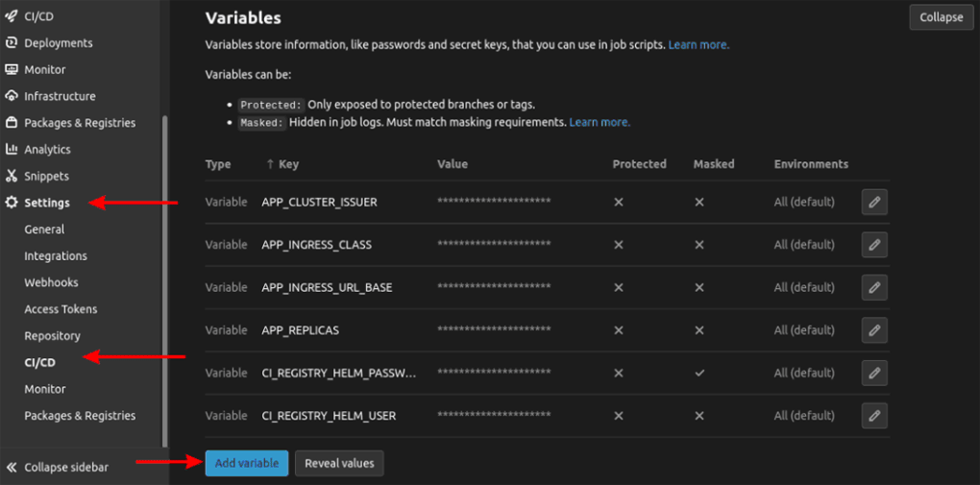Go to Repository settings

pos(52,336)
